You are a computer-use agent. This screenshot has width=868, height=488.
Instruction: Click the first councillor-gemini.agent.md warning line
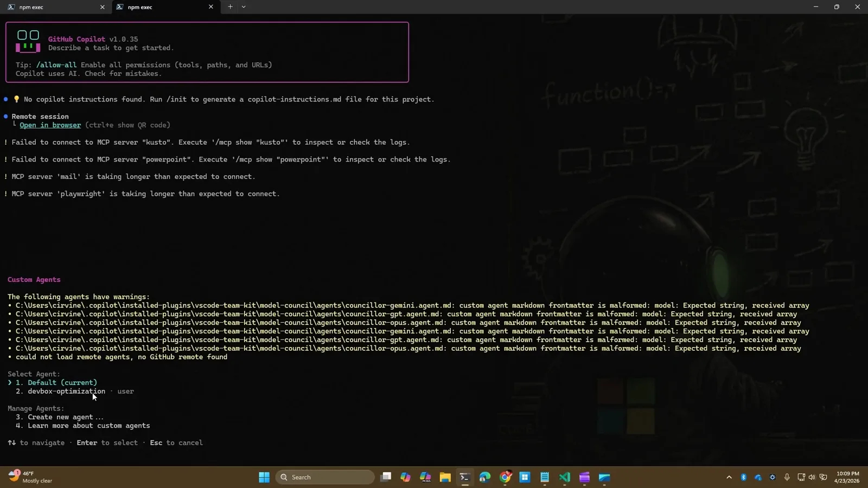(x=409, y=305)
